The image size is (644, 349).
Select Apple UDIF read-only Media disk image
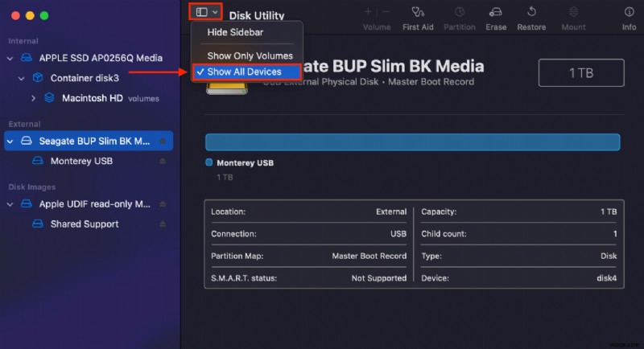coord(94,203)
